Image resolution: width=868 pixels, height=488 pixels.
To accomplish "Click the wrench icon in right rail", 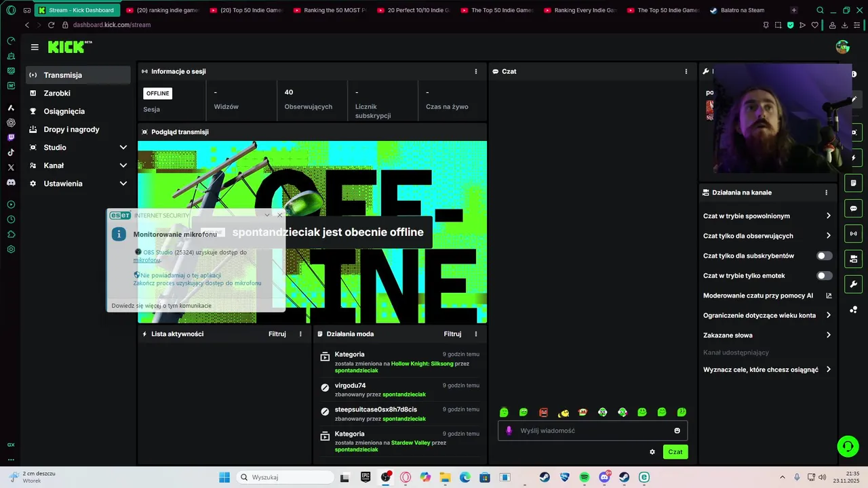I will (x=854, y=284).
